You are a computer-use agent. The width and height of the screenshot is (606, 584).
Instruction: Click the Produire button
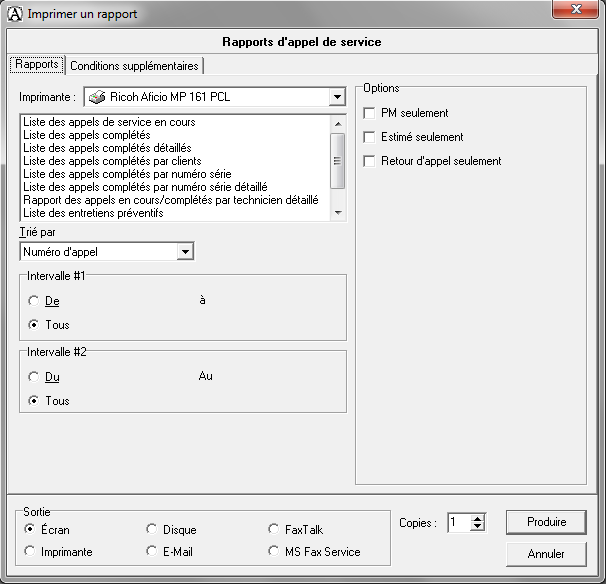click(546, 522)
